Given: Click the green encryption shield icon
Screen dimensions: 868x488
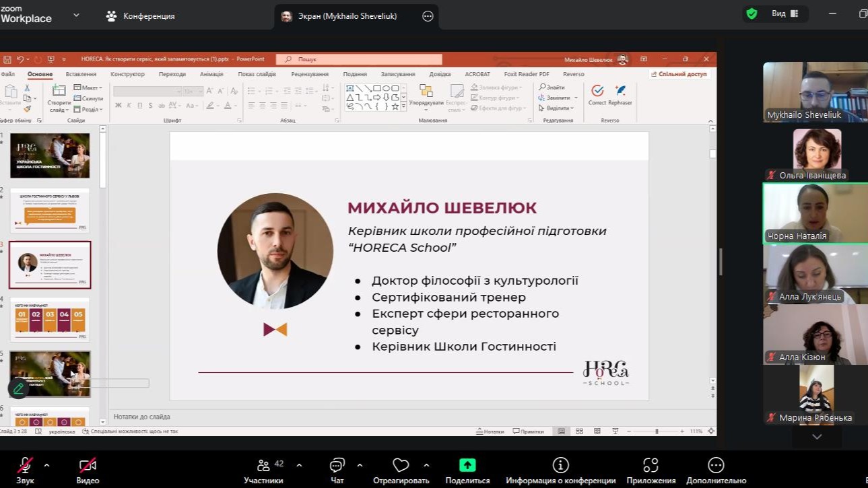Looking at the screenshot, I should (x=752, y=14).
